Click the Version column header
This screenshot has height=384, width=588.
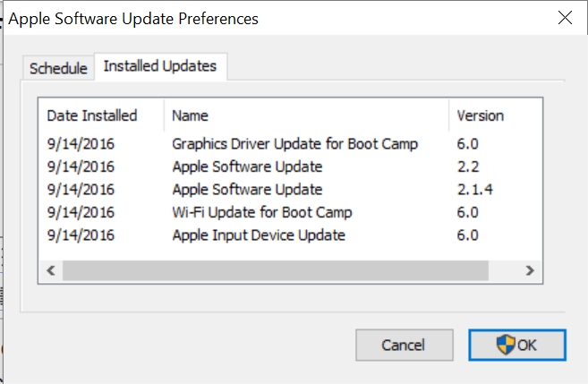[x=481, y=115]
